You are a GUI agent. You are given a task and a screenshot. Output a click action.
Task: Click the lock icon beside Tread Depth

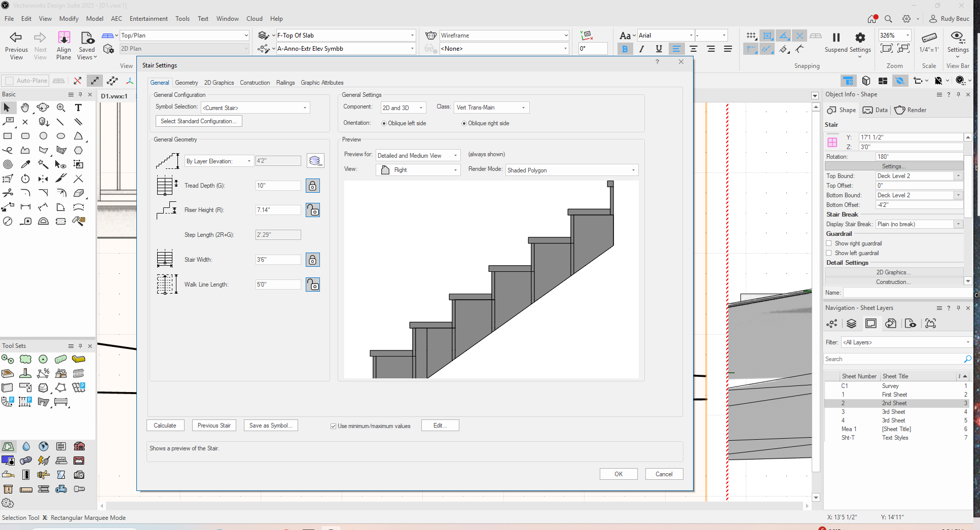(313, 186)
